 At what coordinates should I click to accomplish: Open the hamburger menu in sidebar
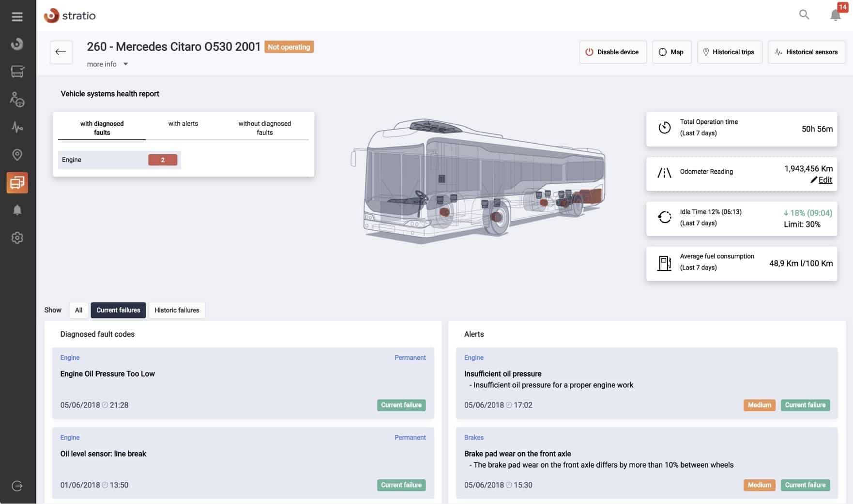tap(17, 17)
